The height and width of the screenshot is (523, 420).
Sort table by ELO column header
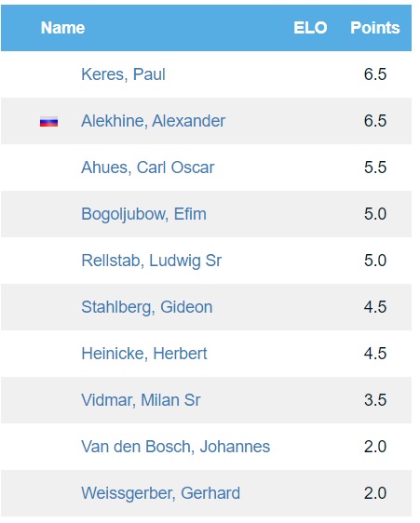pos(310,28)
